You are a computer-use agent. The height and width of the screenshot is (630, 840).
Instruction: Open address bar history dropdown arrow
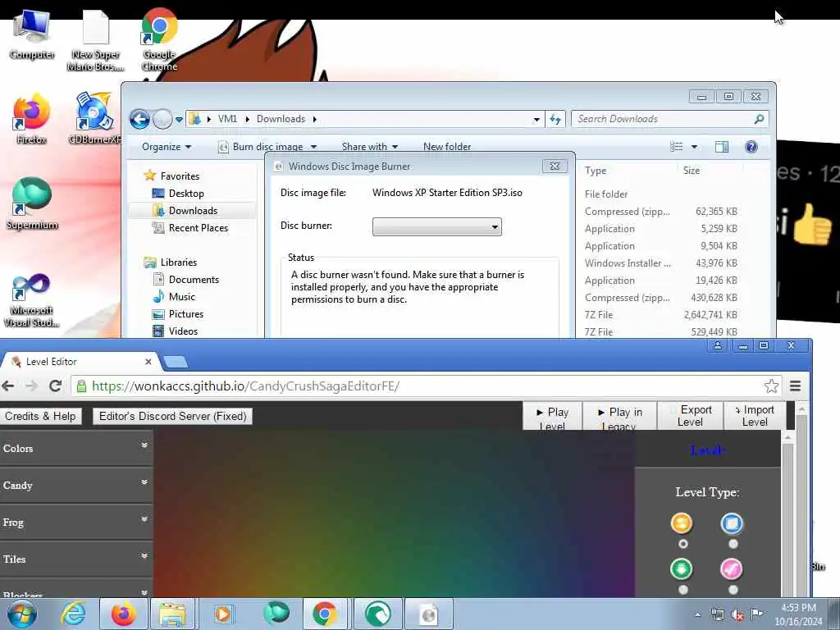coord(536,120)
